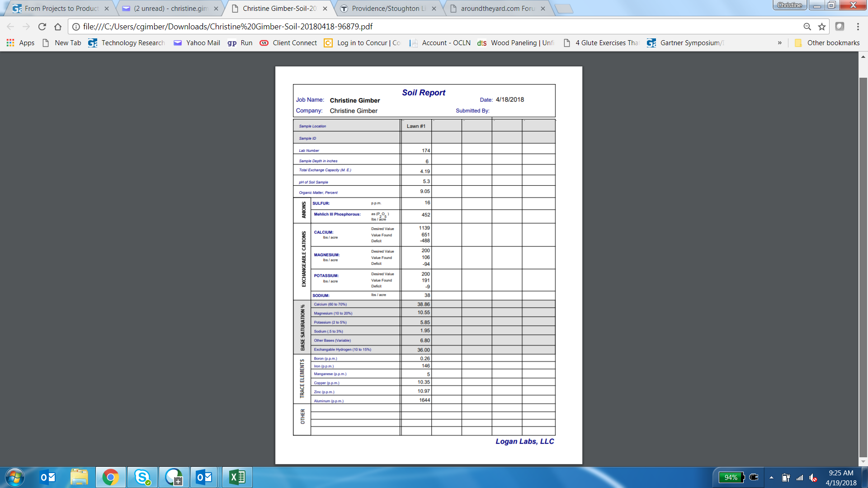Open the Other bookmarks folder
Screen dimensions: 868x488
click(x=827, y=43)
